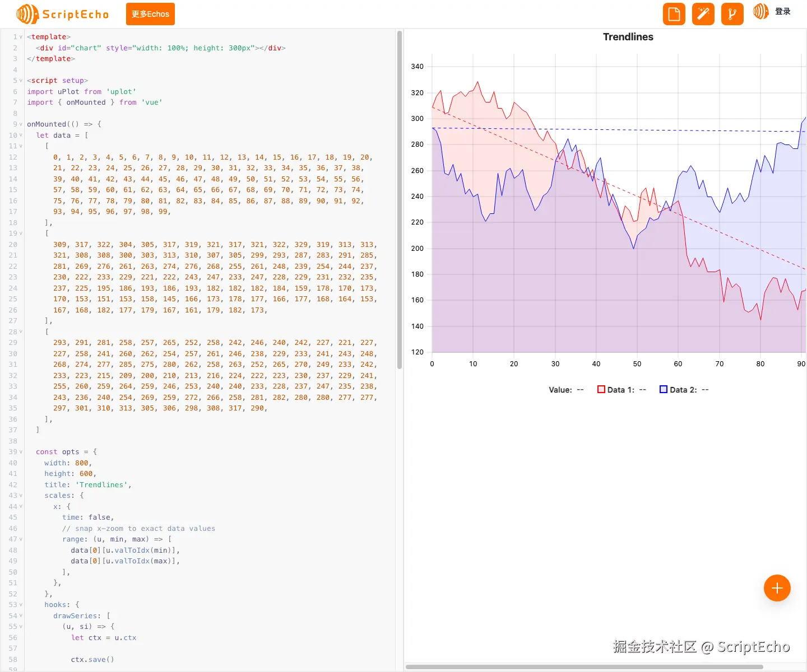Click the 50 x-axis label

pyautogui.click(x=637, y=364)
